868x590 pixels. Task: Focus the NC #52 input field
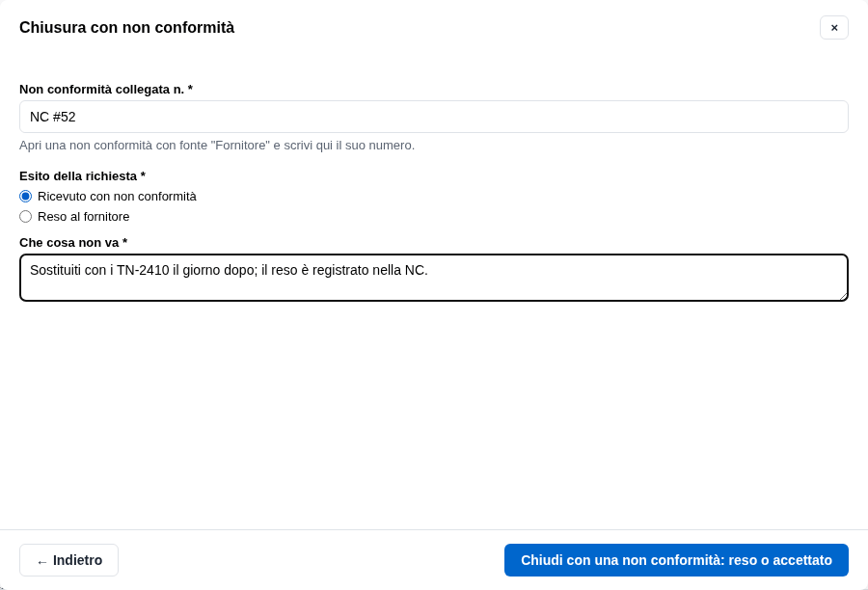[x=433, y=117]
